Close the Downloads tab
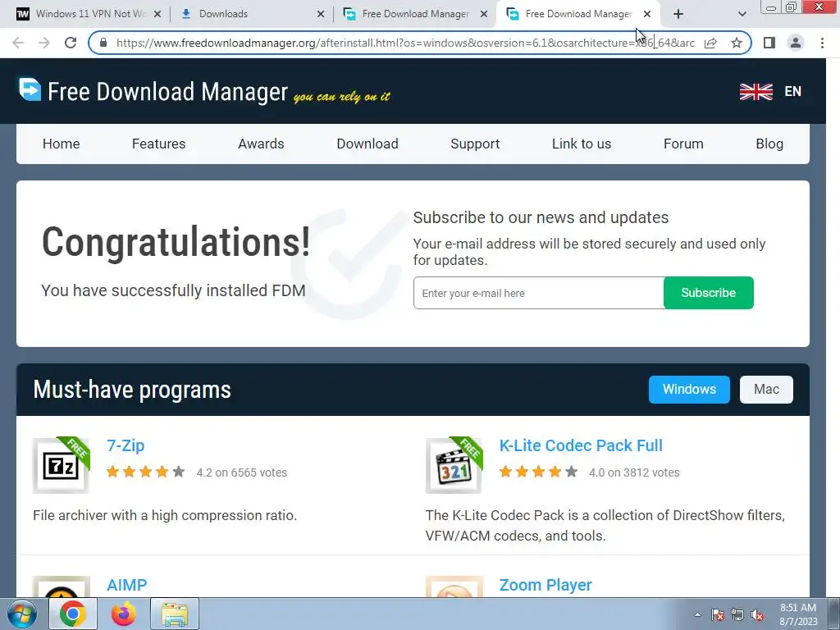This screenshot has width=840, height=630. tap(321, 15)
